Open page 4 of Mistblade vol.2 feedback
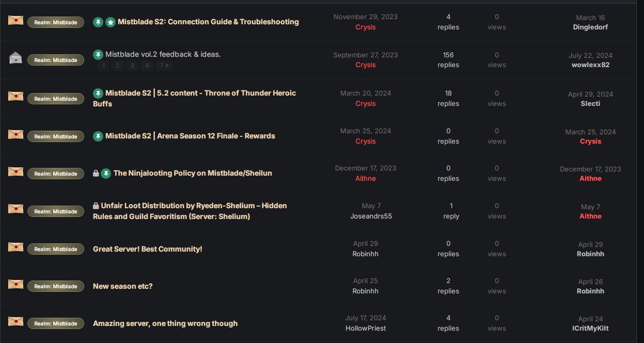The height and width of the screenshot is (343, 644). pyautogui.click(x=147, y=66)
